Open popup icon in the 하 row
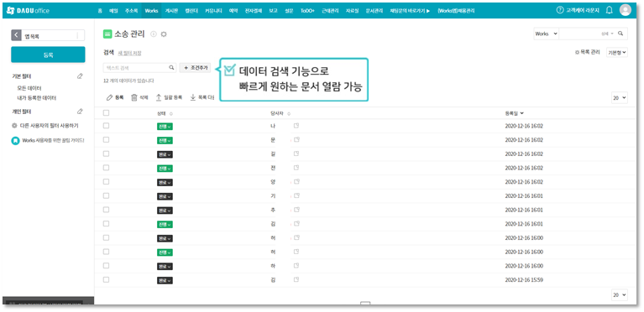The image size is (644, 312). coord(296,266)
